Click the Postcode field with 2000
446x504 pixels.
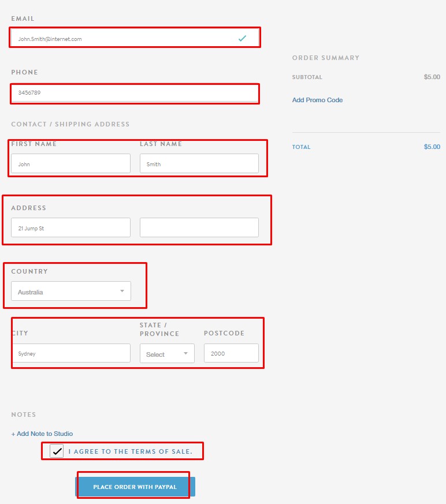tap(231, 353)
